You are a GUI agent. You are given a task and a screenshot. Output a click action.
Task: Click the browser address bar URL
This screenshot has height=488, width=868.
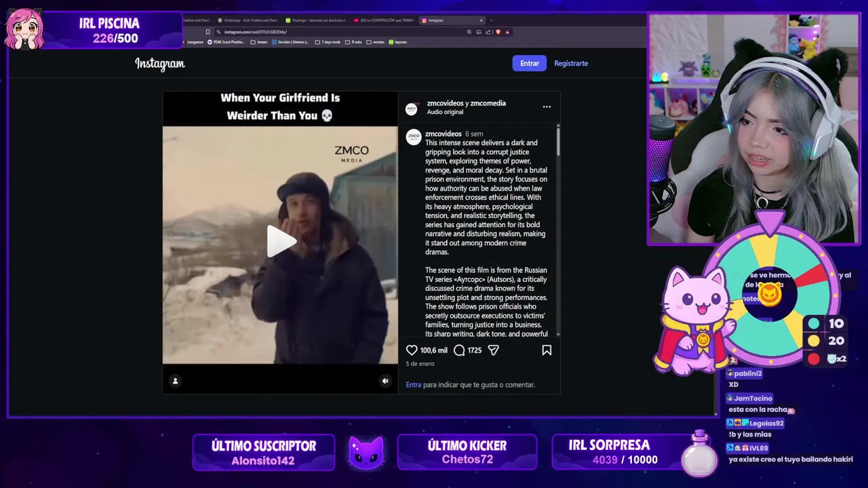[x=256, y=32]
